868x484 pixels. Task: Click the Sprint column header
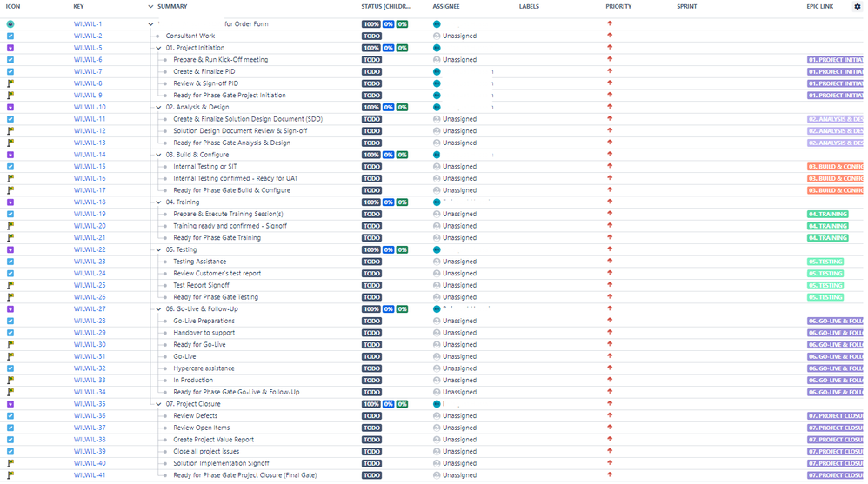pos(687,7)
